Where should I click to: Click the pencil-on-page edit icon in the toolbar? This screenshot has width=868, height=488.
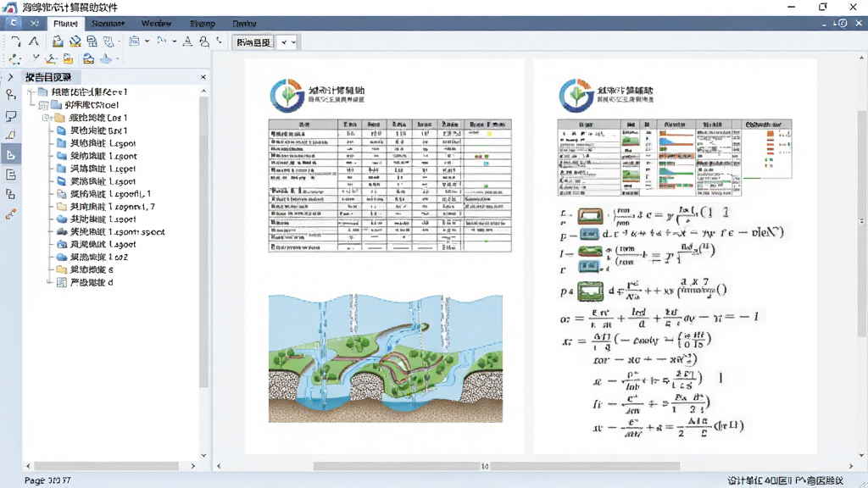pos(75,42)
